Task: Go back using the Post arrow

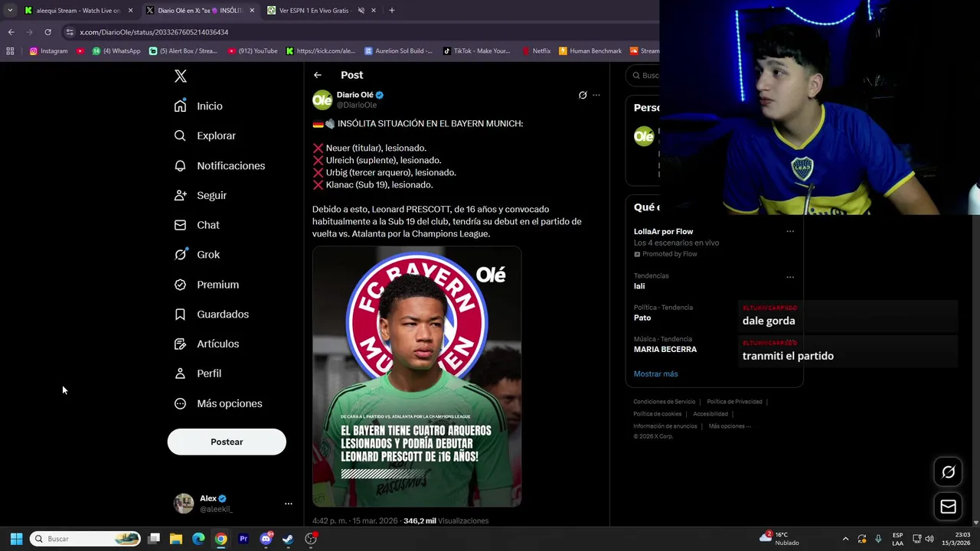Action: point(318,75)
